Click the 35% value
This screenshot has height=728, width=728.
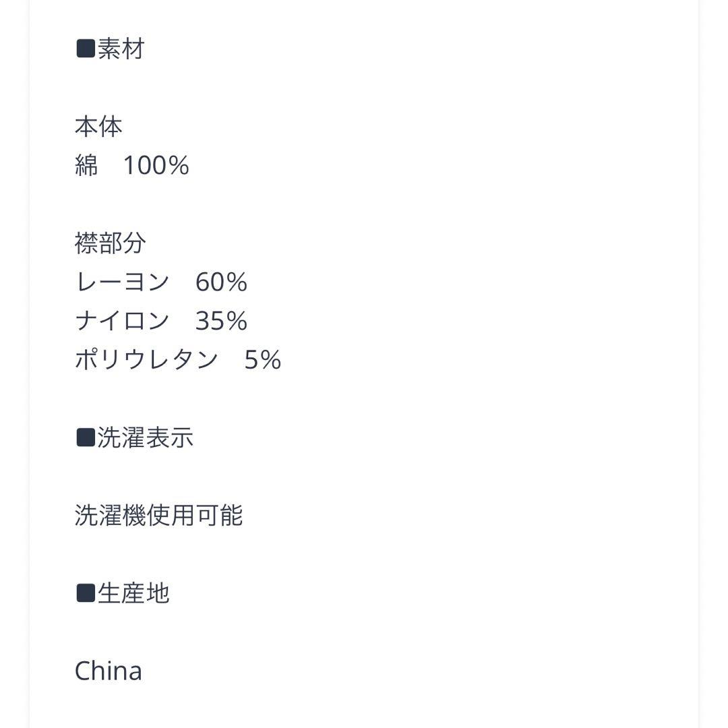(x=221, y=321)
